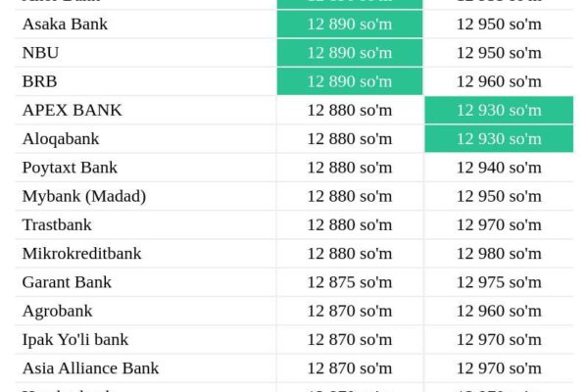
Task: Click BRB bank name
Action: coord(40,81)
